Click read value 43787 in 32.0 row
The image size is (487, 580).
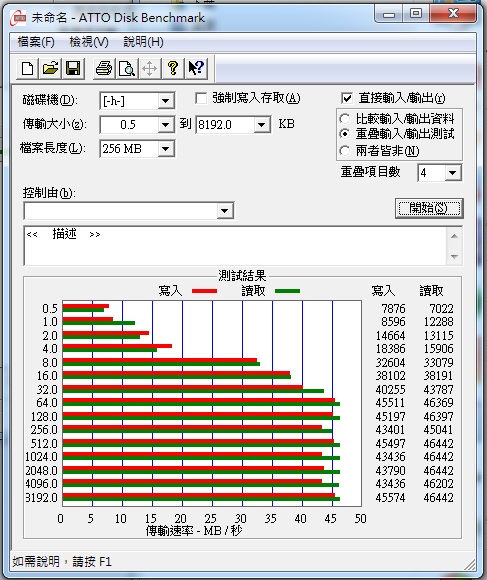[x=439, y=390]
